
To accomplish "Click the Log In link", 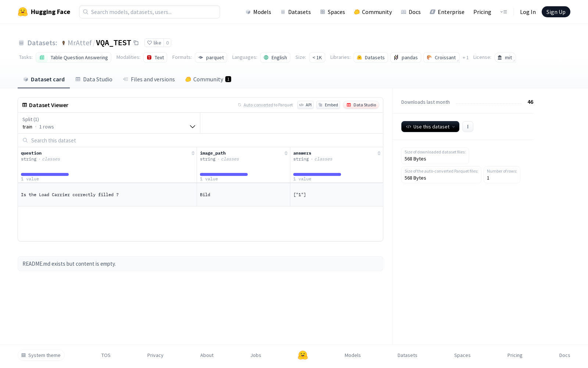I will (528, 12).
